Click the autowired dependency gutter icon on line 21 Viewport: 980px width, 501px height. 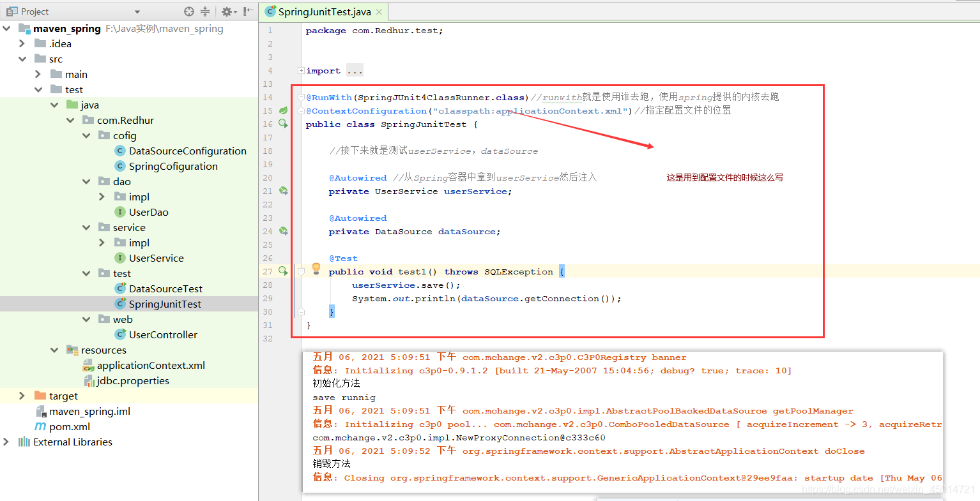coord(283,191)
